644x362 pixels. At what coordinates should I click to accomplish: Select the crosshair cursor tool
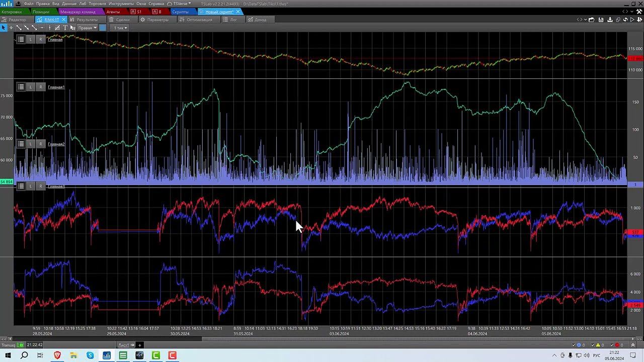(x=11, y=28)
